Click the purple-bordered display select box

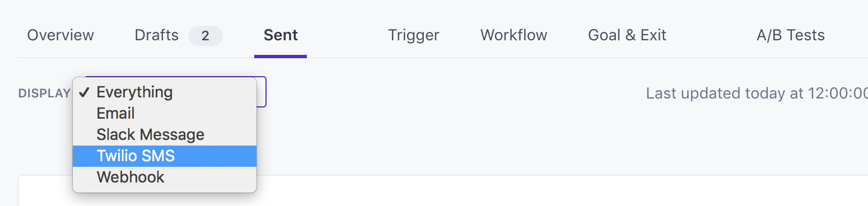pyautogui.click(x=262, y=92)
